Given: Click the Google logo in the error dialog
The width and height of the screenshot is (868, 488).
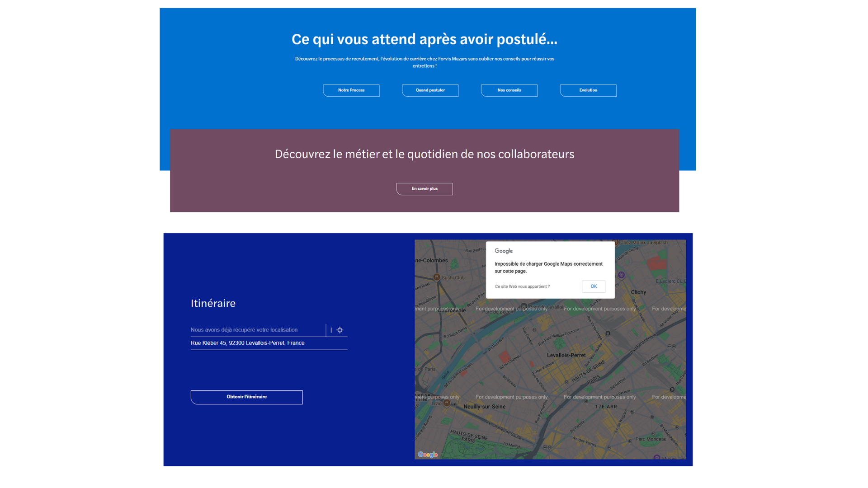Looking at the screenshot, I should pyautogui.click(x=503, y=251).
